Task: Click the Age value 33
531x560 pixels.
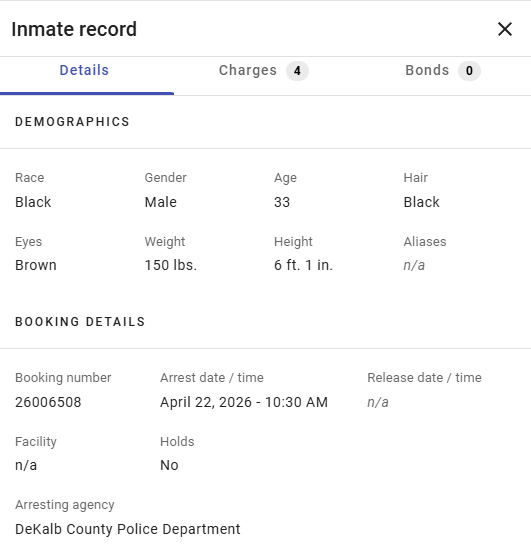Action: click(282, 202)
